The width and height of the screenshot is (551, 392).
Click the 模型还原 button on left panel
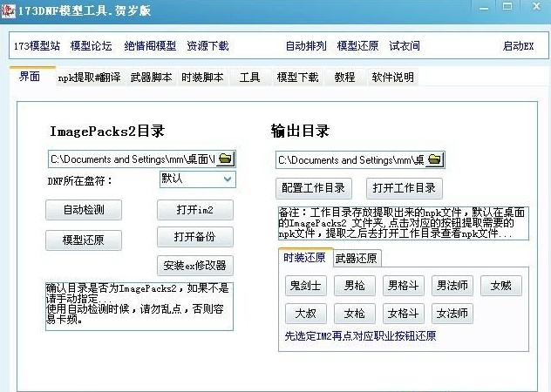84,240
